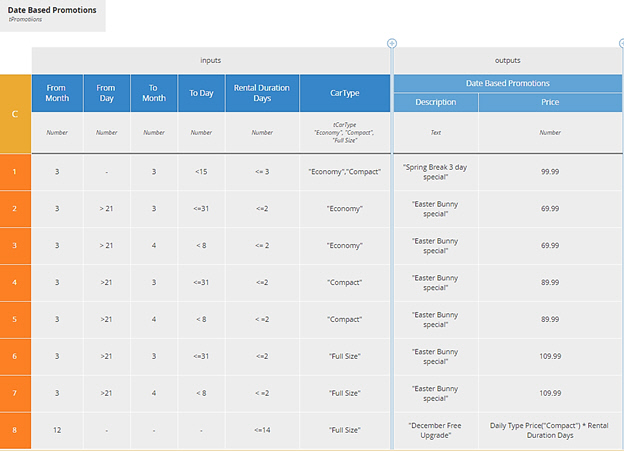Click the inputs section header

point(211,60)
